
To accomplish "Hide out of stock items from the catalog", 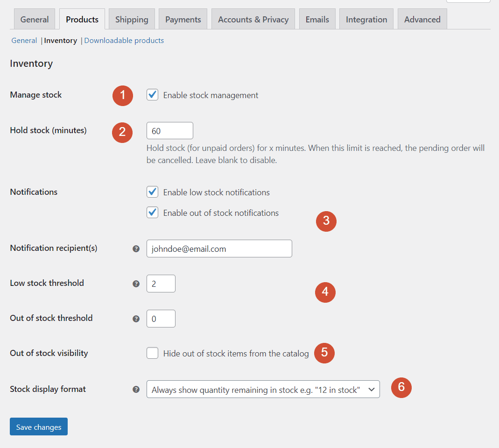I will pos(152,353).
